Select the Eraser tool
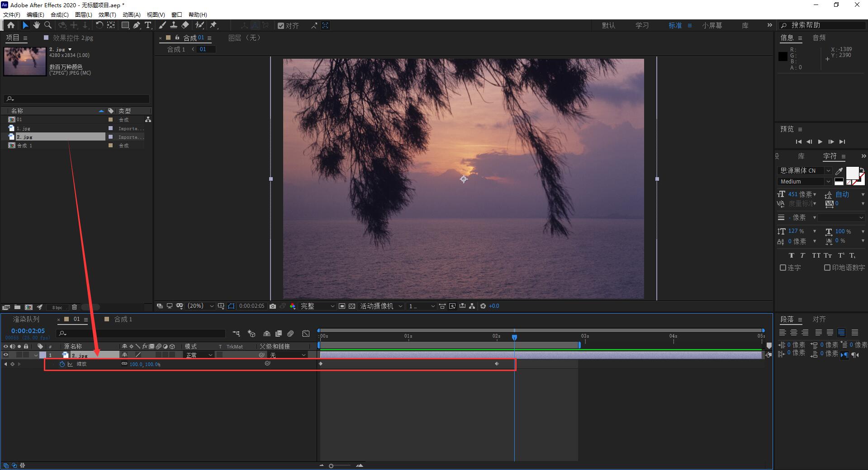 pos(185,25)
